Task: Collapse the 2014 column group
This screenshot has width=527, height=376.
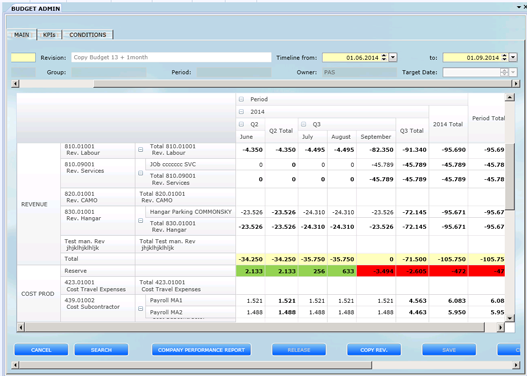Action: (x=241, y=112)
